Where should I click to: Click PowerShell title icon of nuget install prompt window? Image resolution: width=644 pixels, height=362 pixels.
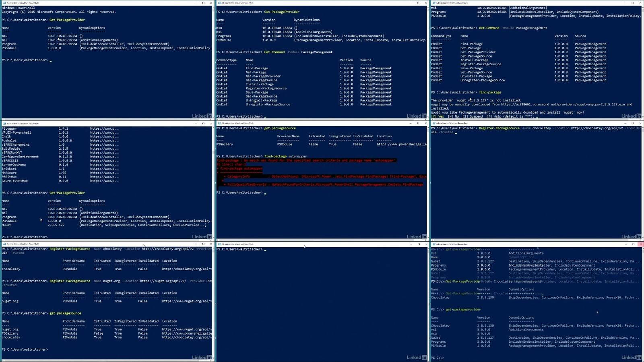point(434,3)
